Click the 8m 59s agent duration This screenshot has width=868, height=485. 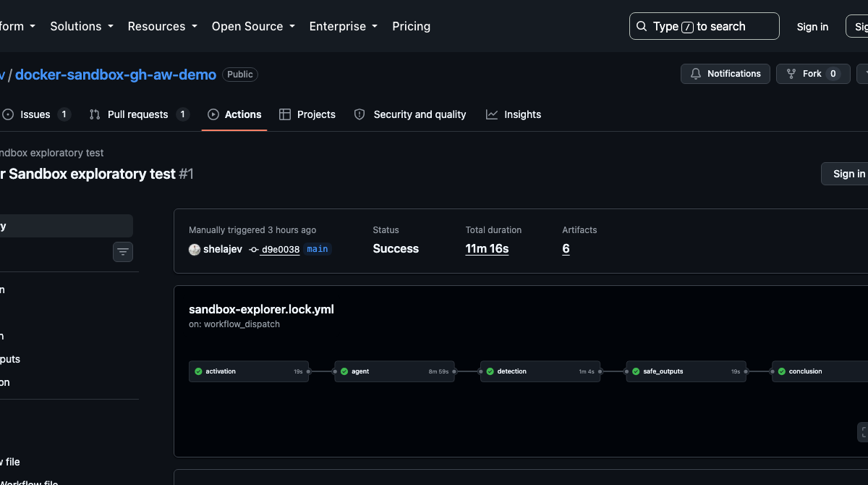coord(438,371)
